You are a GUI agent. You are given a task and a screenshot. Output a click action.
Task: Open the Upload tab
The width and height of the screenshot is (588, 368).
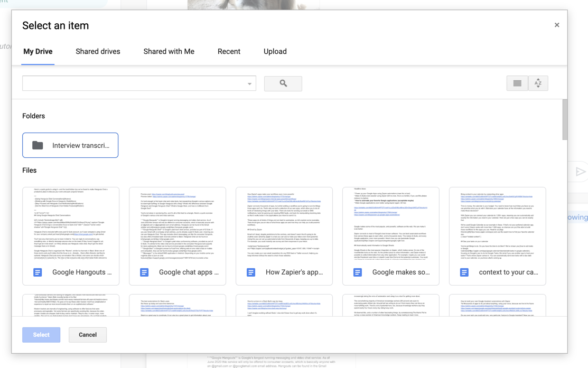point(275,51)
